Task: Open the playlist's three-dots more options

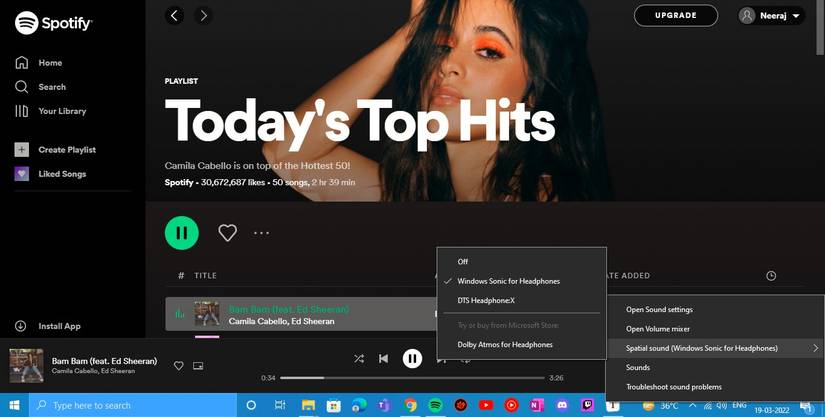Action: (261, 232)
